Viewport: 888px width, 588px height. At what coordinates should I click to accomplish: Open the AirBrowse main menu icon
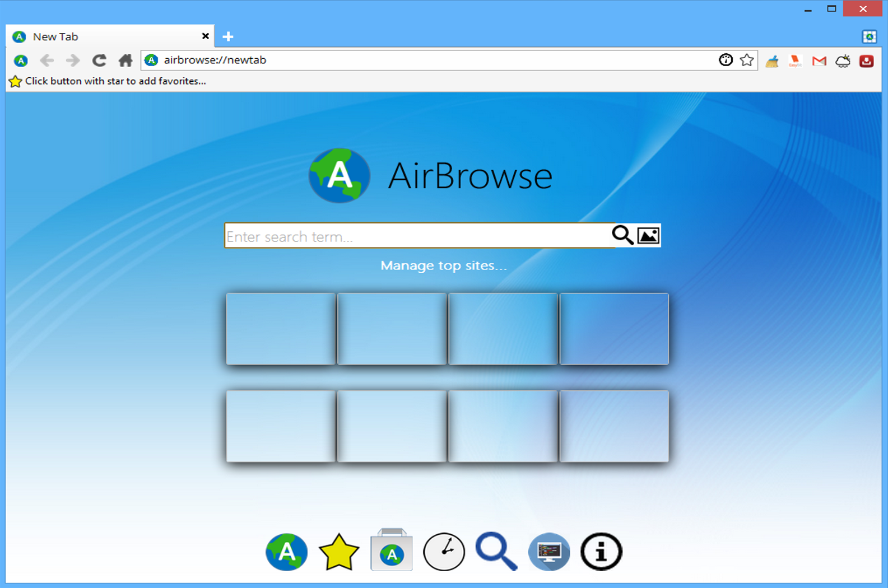point(21,60)
